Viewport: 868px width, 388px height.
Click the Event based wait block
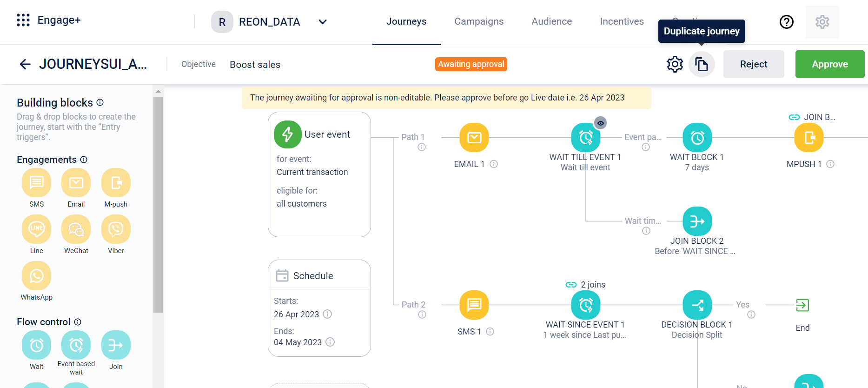[76, 345]
